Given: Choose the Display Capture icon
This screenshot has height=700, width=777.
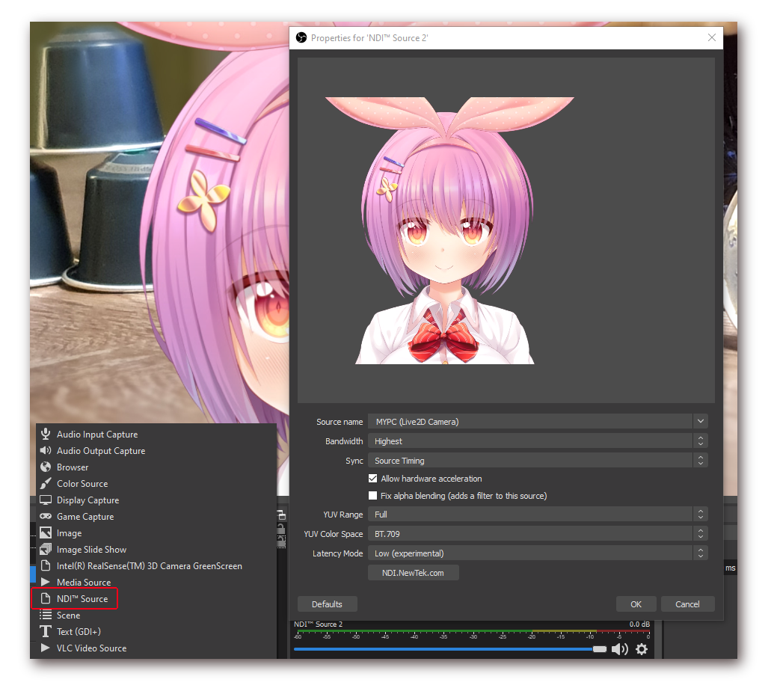Looking at the screenshot, I should [46, 500].
